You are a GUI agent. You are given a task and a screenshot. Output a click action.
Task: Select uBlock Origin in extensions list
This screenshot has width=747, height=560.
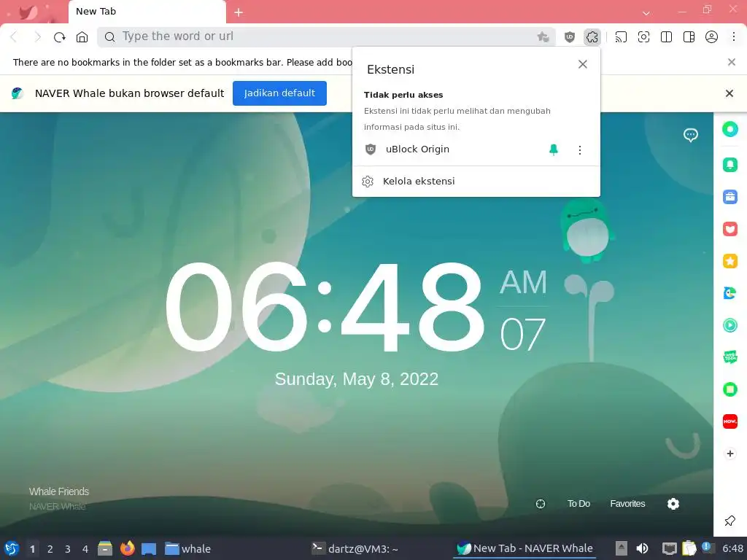[x=417, y=149]
